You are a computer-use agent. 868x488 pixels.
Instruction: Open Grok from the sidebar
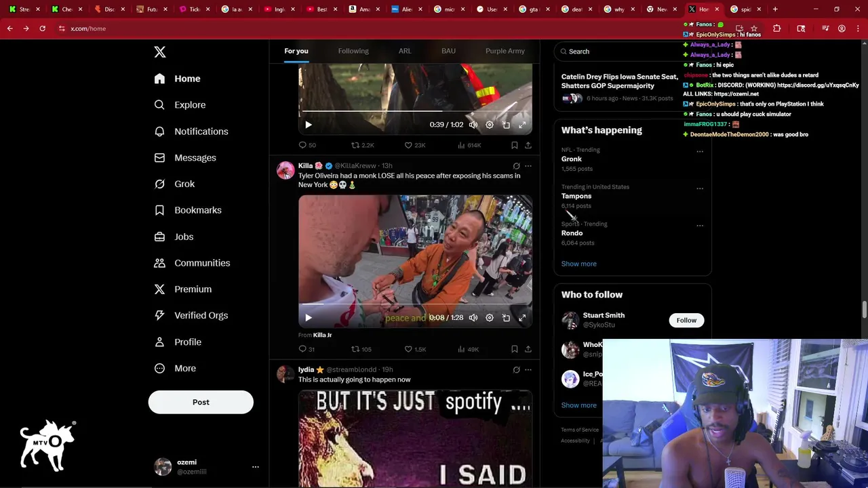click(174, 184)
